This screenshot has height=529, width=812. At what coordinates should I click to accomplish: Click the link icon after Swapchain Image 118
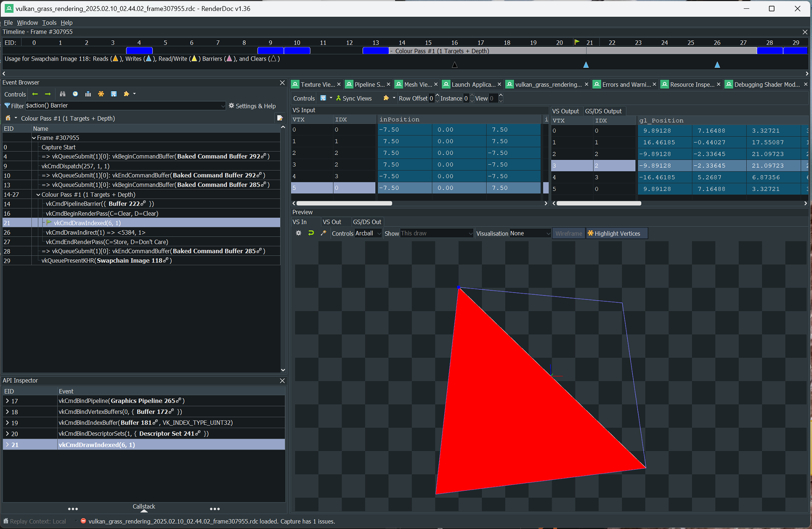click(166, 260)
